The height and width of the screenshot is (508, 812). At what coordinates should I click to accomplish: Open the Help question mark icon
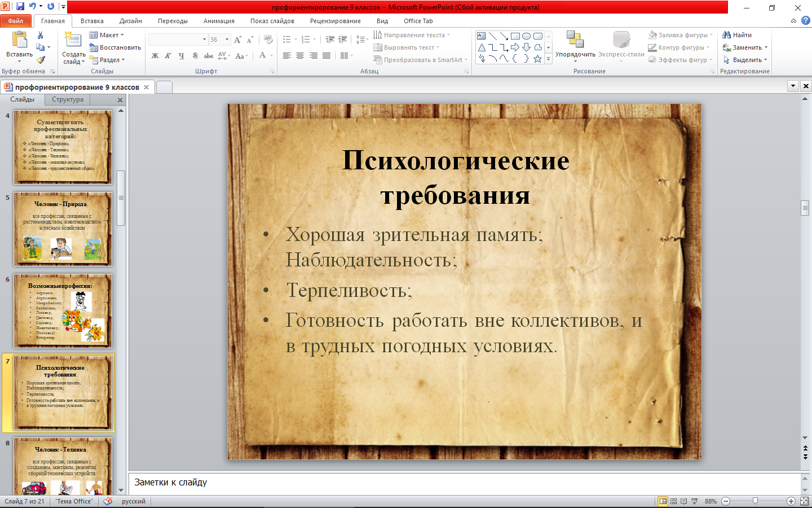tap(806, 20)
